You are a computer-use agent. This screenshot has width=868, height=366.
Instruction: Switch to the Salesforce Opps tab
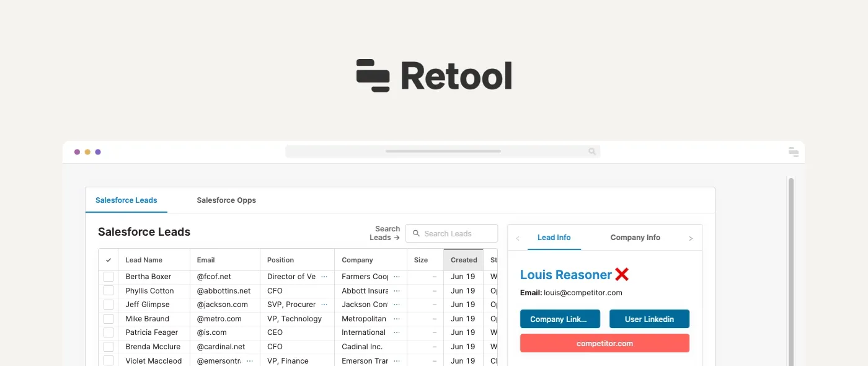[x=226, y=200]
